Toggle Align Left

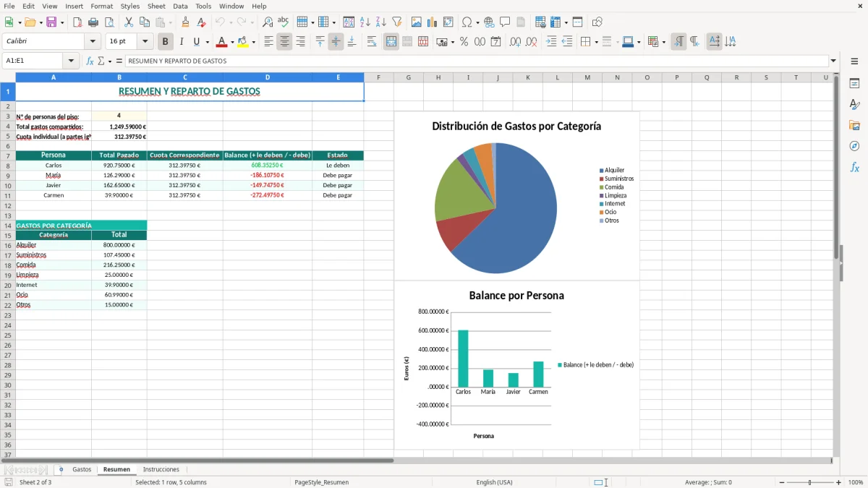[x=268, y=42]
